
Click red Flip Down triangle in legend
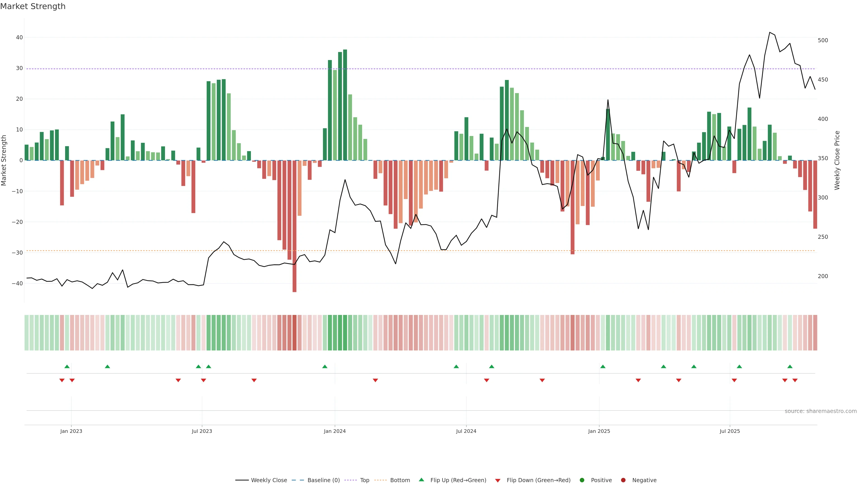pyautogui.click(x=498, y=481)
